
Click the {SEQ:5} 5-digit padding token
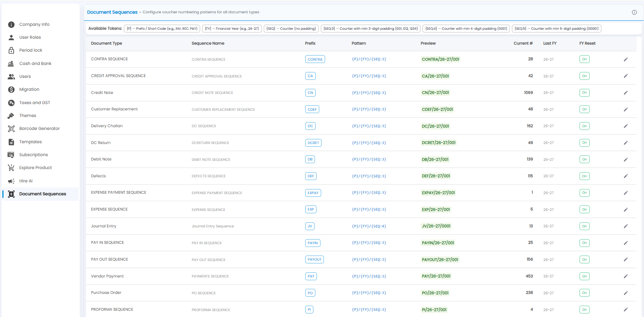point(556,29)
